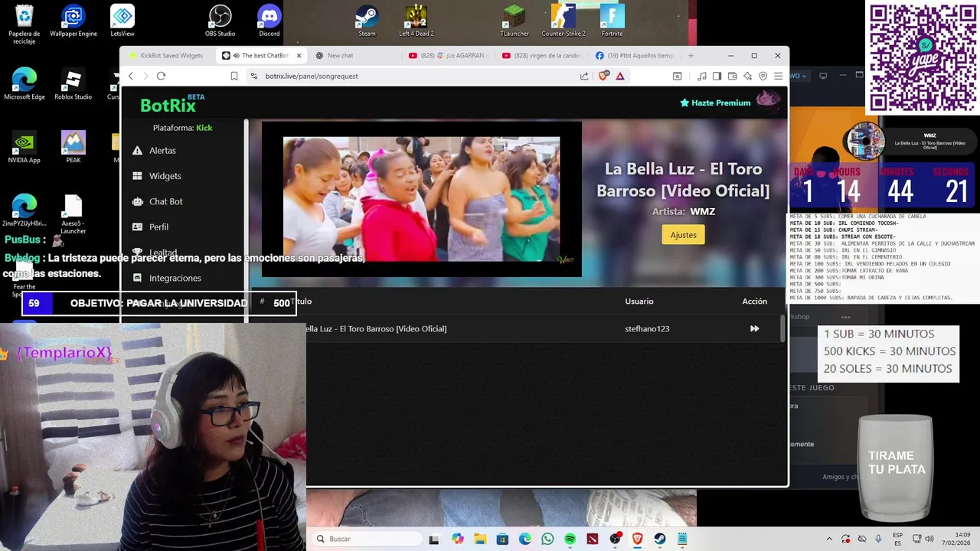Image resolution: width=980 pixels, height=551 pixels.
Task: Switch to Lo AGARRAN YouTube tab
Action: [450, 56]
